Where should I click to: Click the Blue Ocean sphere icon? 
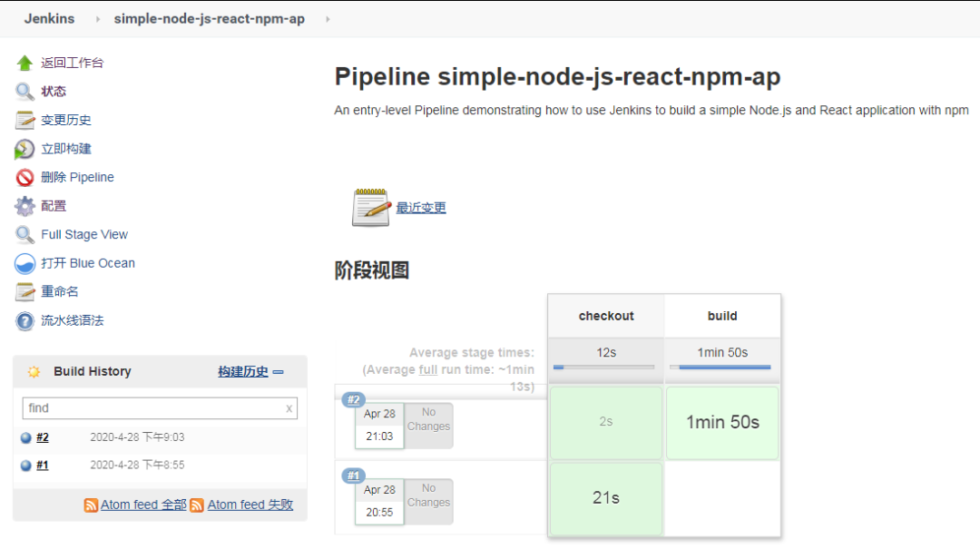tap(24, 263)
